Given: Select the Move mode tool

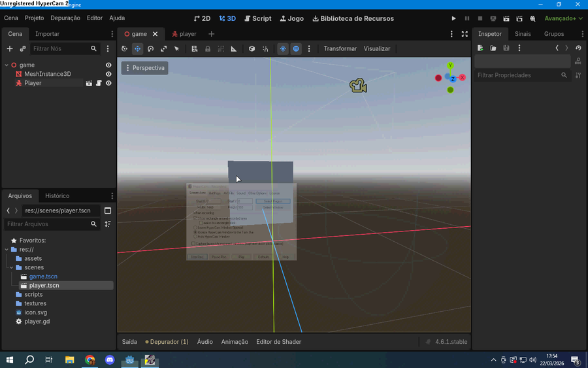Looking at the screenshot, I should (138, 49).
